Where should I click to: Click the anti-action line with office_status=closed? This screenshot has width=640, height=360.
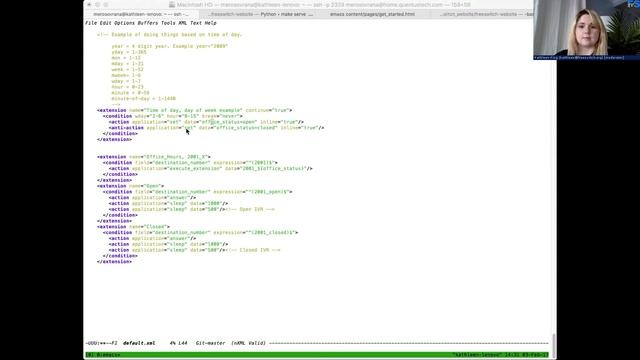coord(216,128)
